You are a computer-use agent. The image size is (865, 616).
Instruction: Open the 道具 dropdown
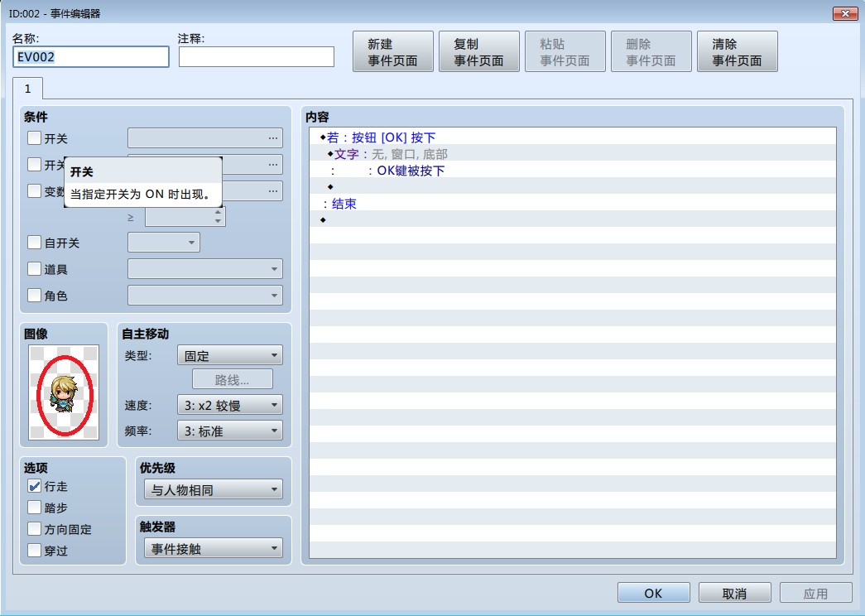[x=205, y=269]
